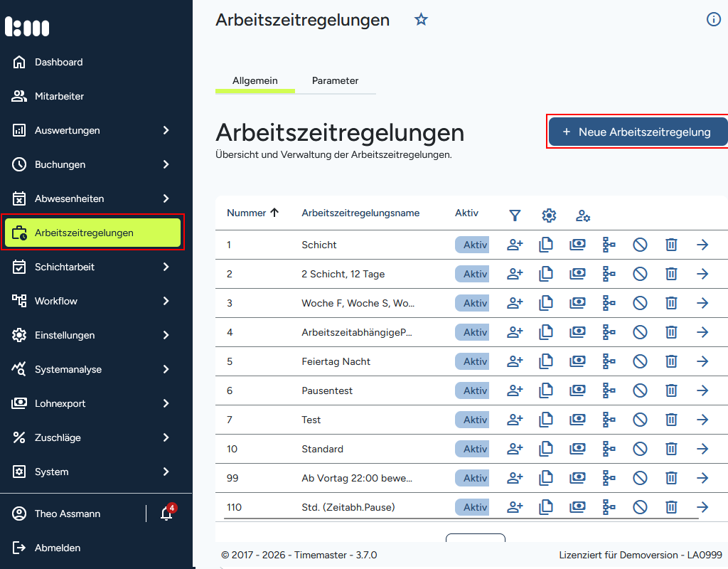Click the Aktiv column header
This screenshot has width=728, height=569.
click(466, 213)
